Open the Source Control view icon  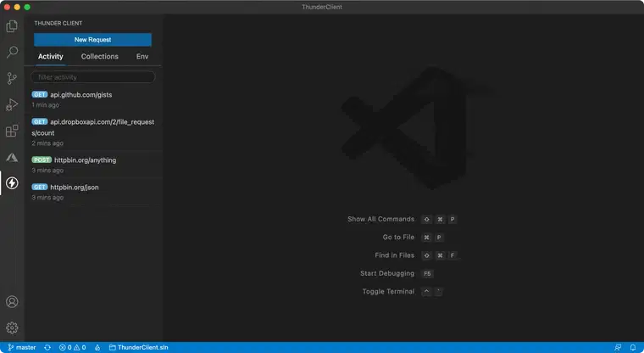(x=12, y=78)
